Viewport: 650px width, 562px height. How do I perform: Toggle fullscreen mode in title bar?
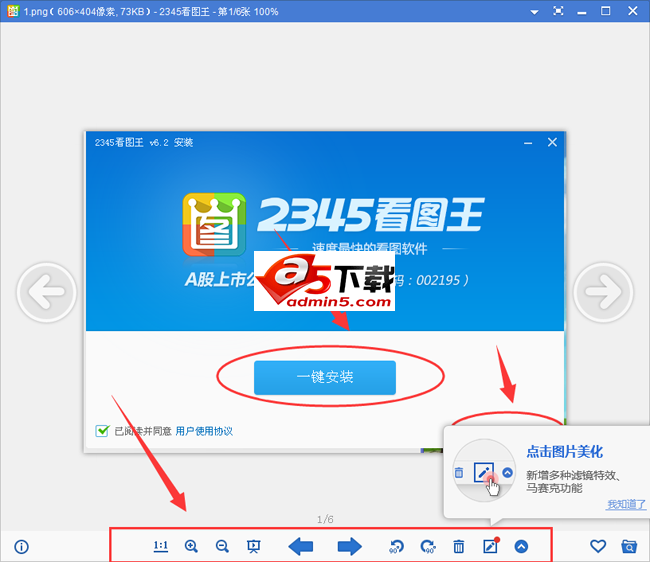pyautogui.click(x=558, y=11)
